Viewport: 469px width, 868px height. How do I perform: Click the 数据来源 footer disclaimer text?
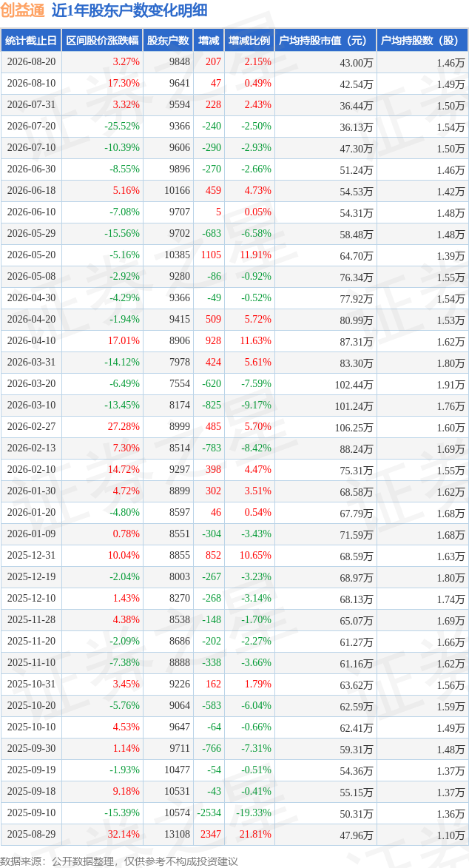point(119,861)
